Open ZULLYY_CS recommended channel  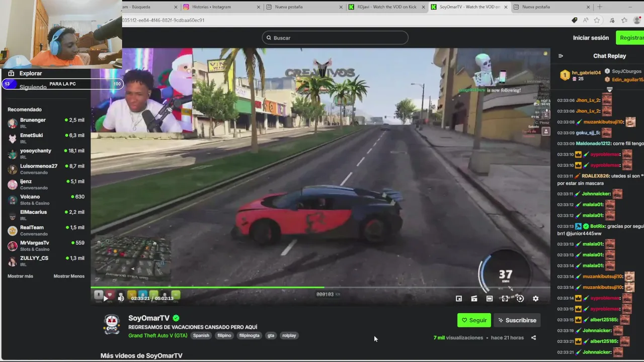[x=46, y=261]
